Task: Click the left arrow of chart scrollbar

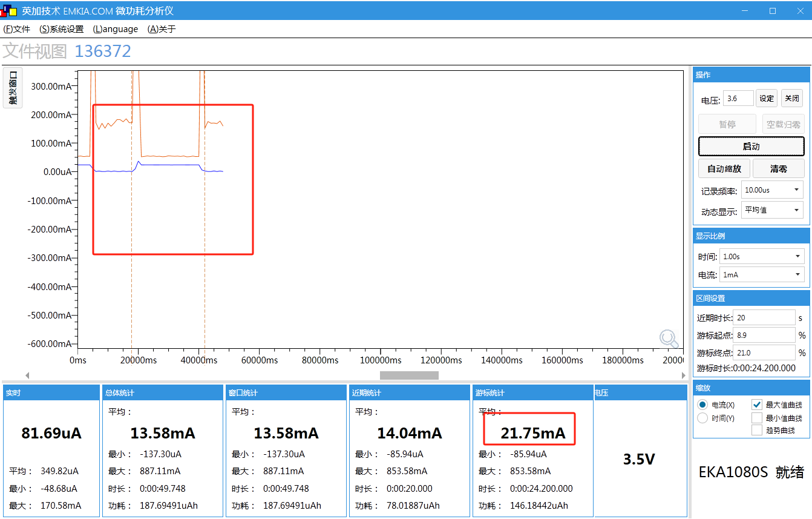Action: [27, 375]
